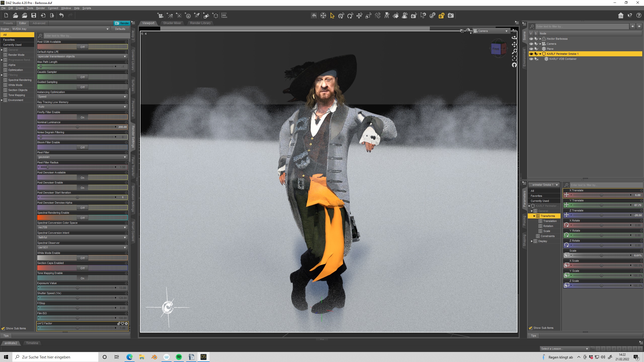This screenshot has width=644, height=362.
Task: Create a new camera icon
Action: pyautogui.click(x=160, y=16)
